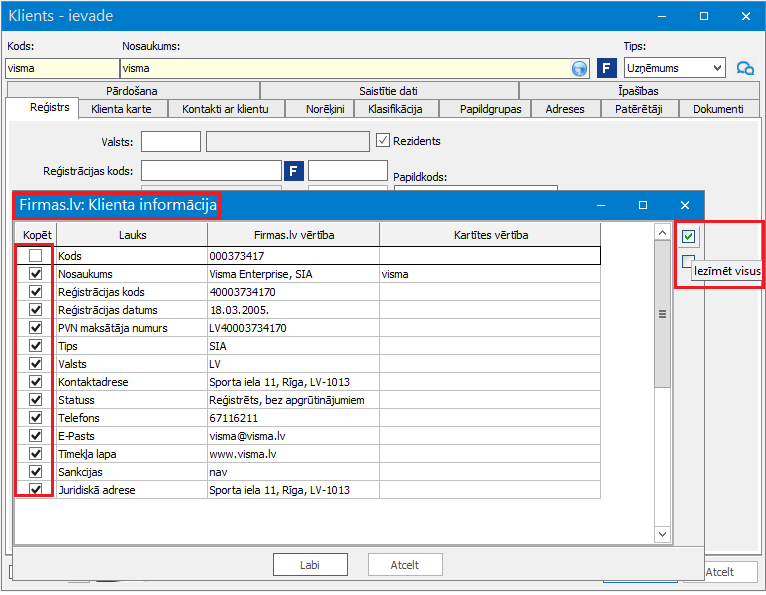Toggle the copy checkbox for Sankcijas row

coord(36,472)
